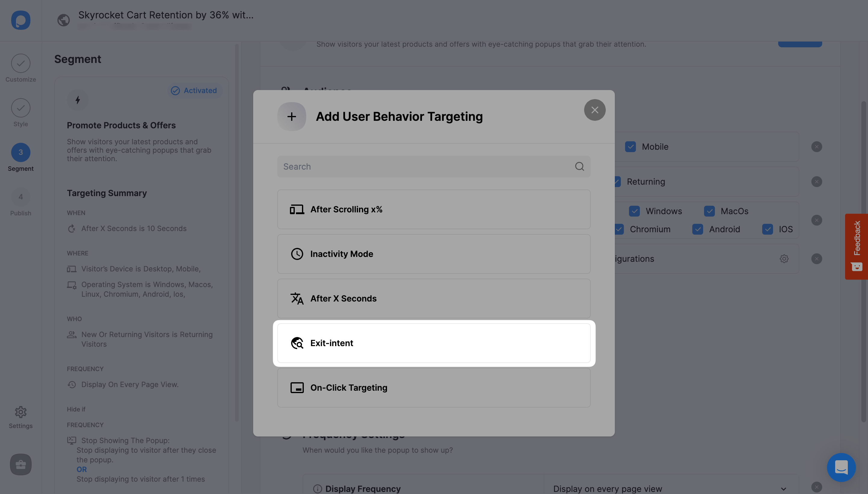The image size is (868, 494).
Task: Select Inactivity Mode targeting
Action: pos(434,253)
